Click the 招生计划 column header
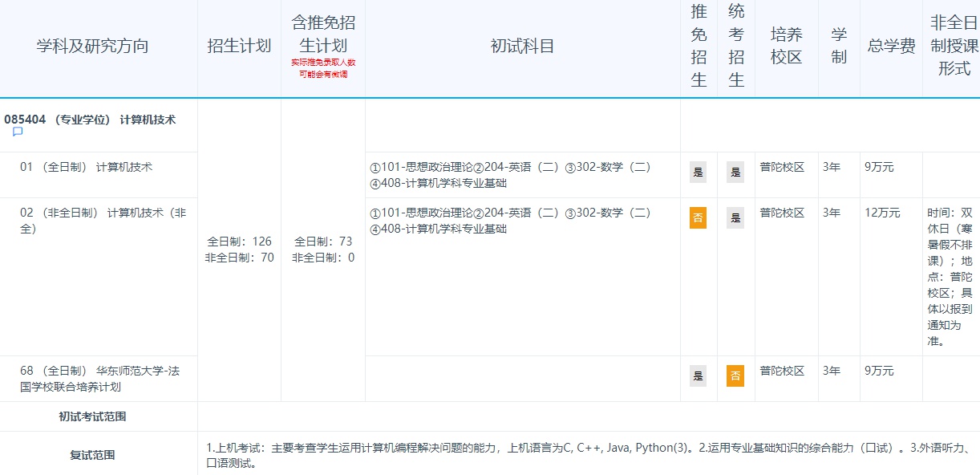Viewport: 980px width, 475px height. click(239, 46)
